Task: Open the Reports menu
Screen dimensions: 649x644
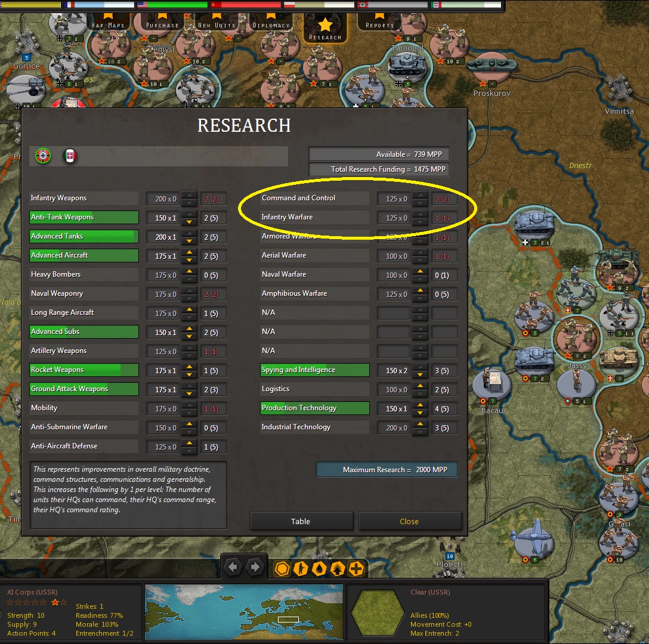Action: tap(379, 21)
